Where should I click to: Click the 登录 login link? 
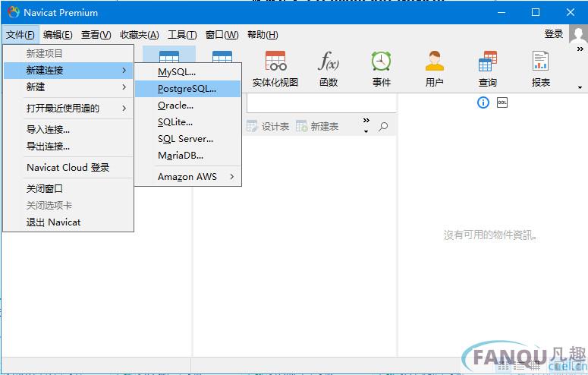click(x=554, y=34)
